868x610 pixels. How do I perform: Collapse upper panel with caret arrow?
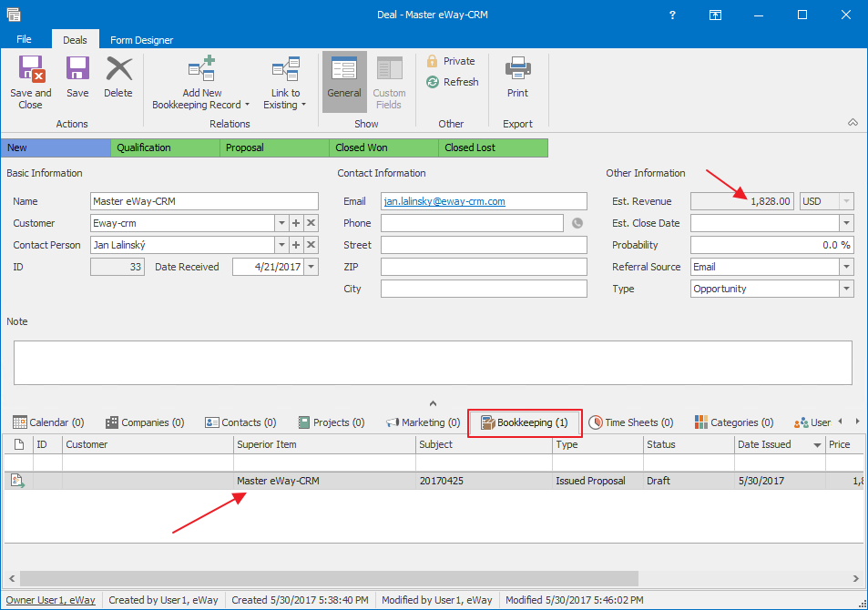point(433,403)
